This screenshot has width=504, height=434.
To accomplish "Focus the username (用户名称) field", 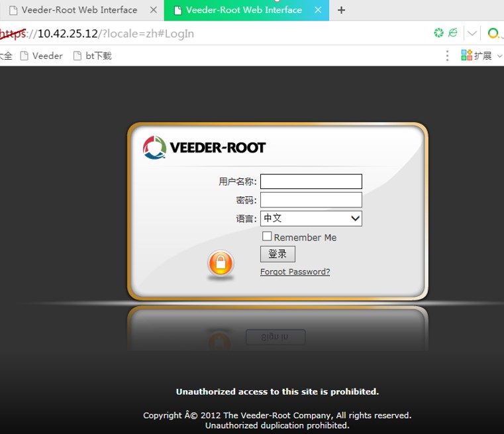I will click(311, 182).
